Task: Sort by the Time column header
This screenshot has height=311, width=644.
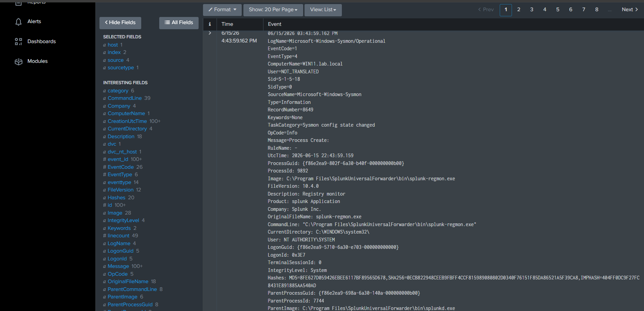Action: tap(227, 24)
